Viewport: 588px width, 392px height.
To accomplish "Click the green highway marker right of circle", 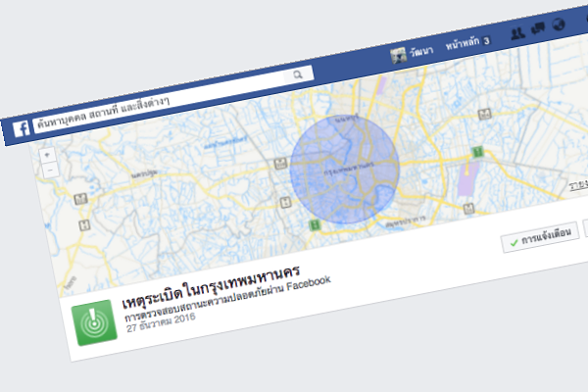I will pyautogui.click(x=476, y=153).
